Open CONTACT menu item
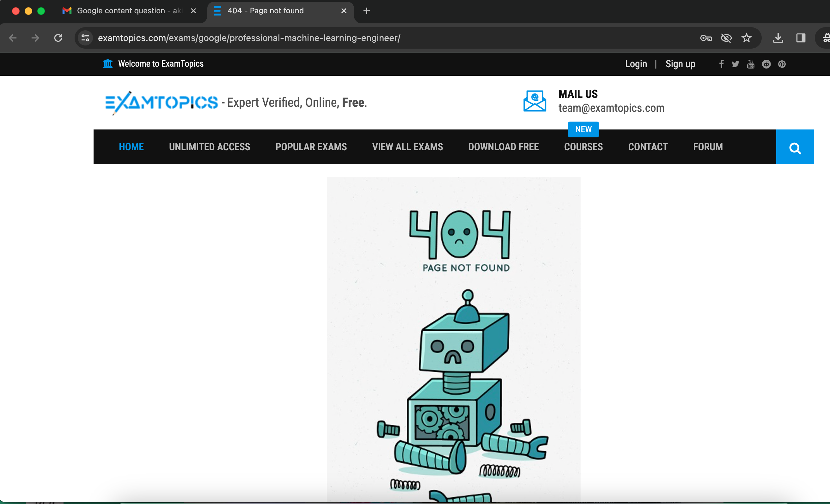Viewport: 830px width, 504px height. pos(648,147)
